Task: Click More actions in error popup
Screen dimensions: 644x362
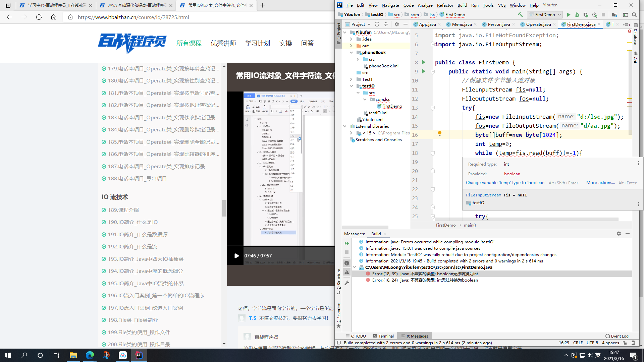Action: point(600,183)
